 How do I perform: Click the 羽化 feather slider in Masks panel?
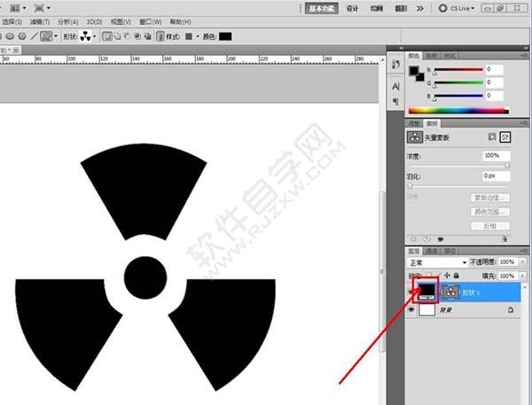coord(459,186)
